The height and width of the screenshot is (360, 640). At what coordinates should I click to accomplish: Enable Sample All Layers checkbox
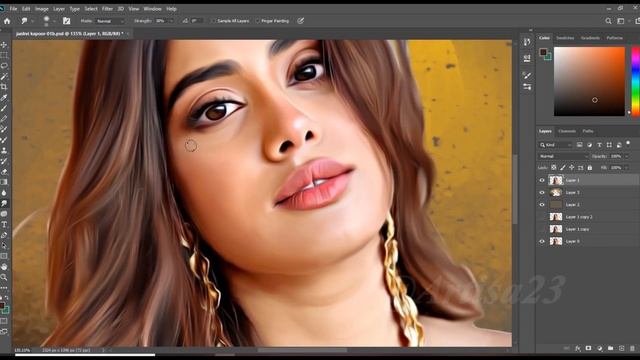pos(213,21)
